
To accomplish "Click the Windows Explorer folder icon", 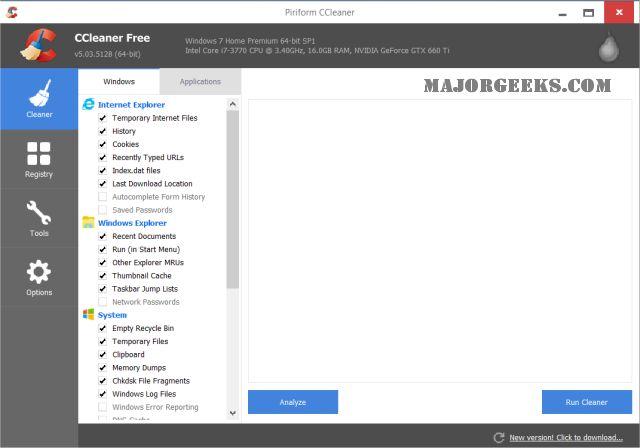I will click(88, 222).
